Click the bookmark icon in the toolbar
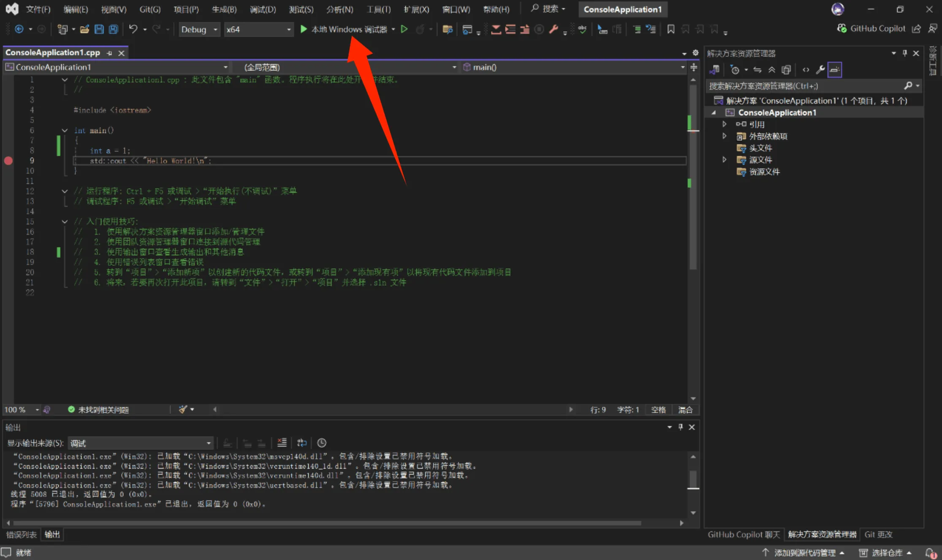Viewport: 942px width, 560px height. coord(671,29)
